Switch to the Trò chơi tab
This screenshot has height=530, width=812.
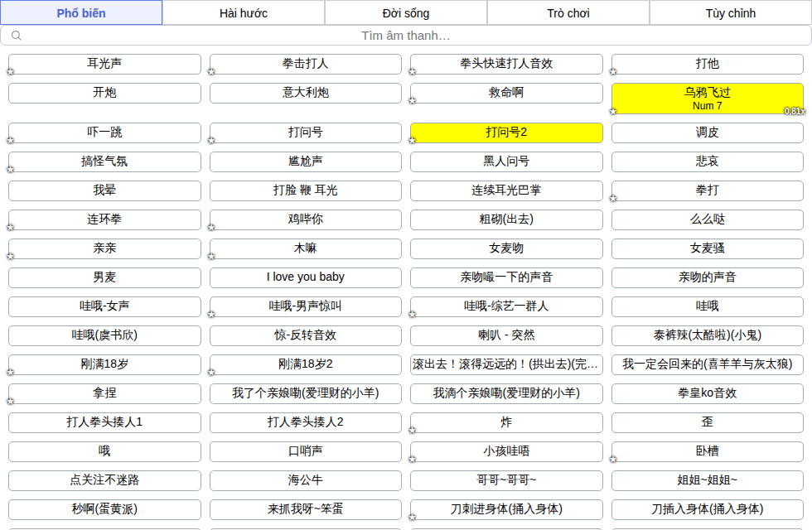click(568, 13)
